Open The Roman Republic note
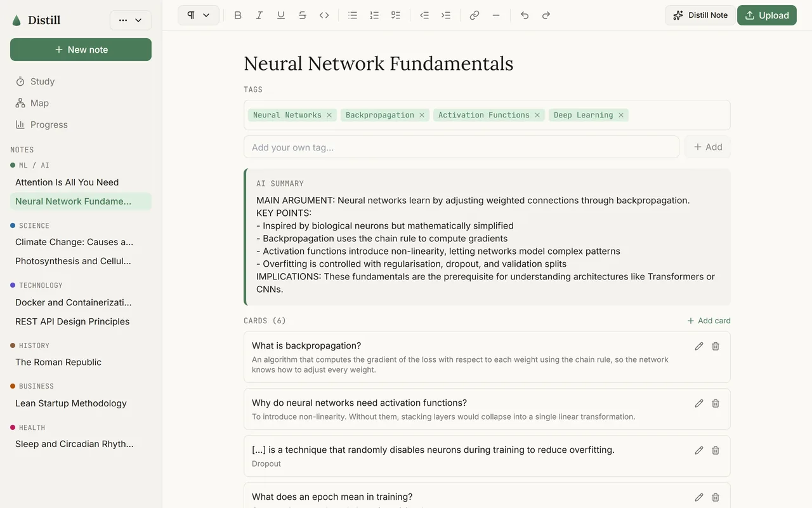This screenshot has width=812, height=508. tap(81, 362)
